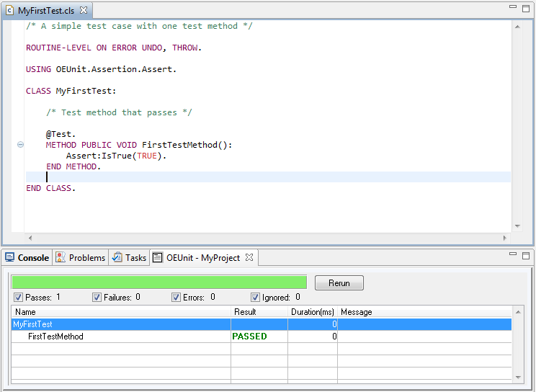Maximize the bottom view panel
This screenshot has height=392, width=536.
(x=526, y=256)
